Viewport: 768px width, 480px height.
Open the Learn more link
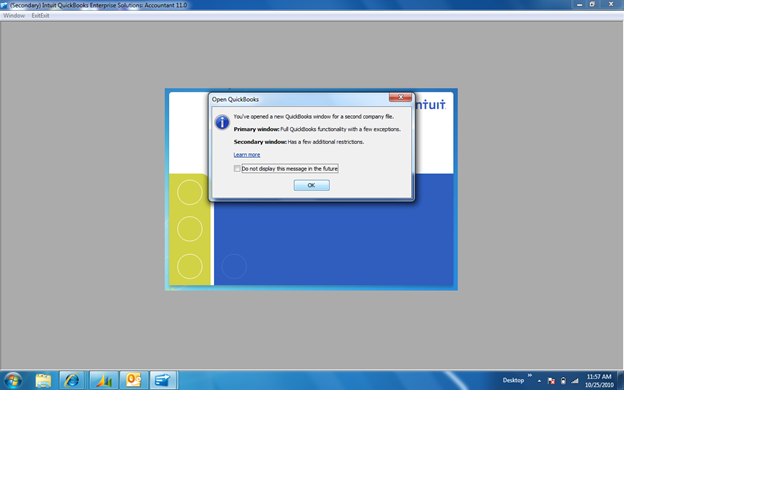(247, 155)
